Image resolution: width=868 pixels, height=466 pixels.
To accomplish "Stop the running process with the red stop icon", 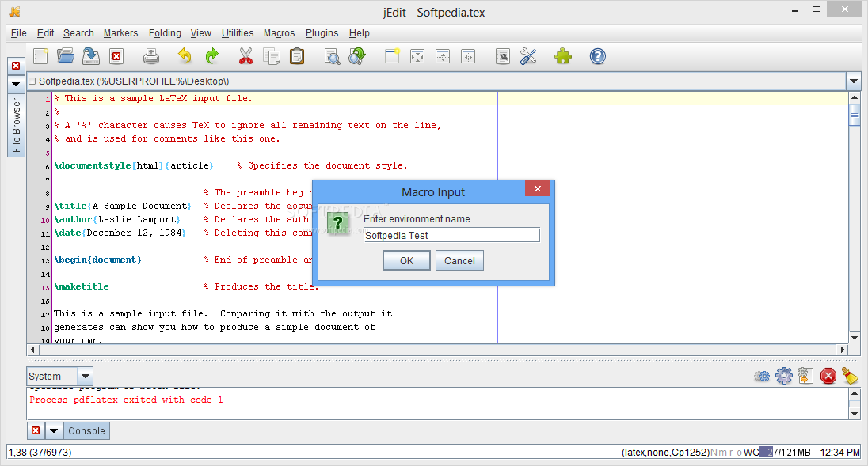I will click(x=828, y=377).
